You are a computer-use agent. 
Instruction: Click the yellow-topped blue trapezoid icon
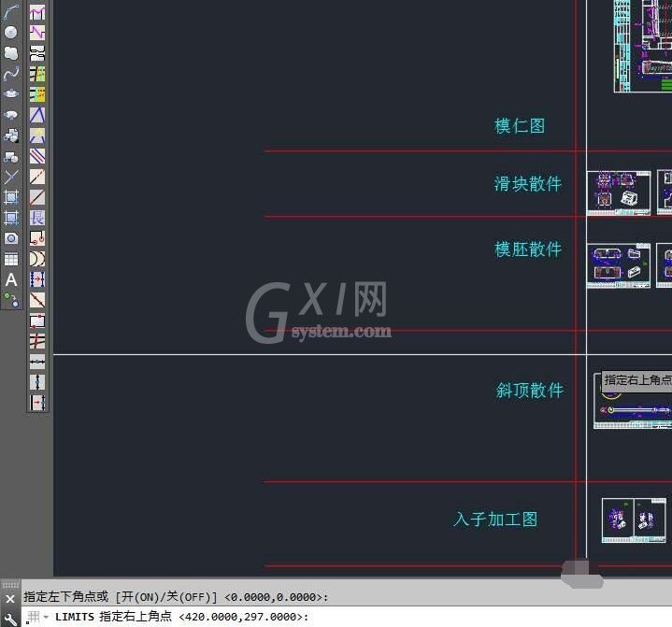(37, 135)
